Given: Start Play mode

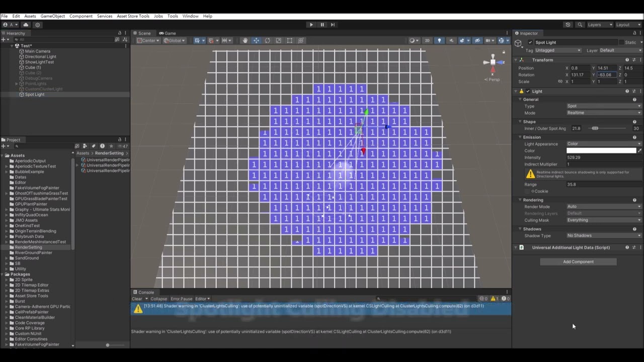Looking at the screenshot, I should [x=311, y=25].
